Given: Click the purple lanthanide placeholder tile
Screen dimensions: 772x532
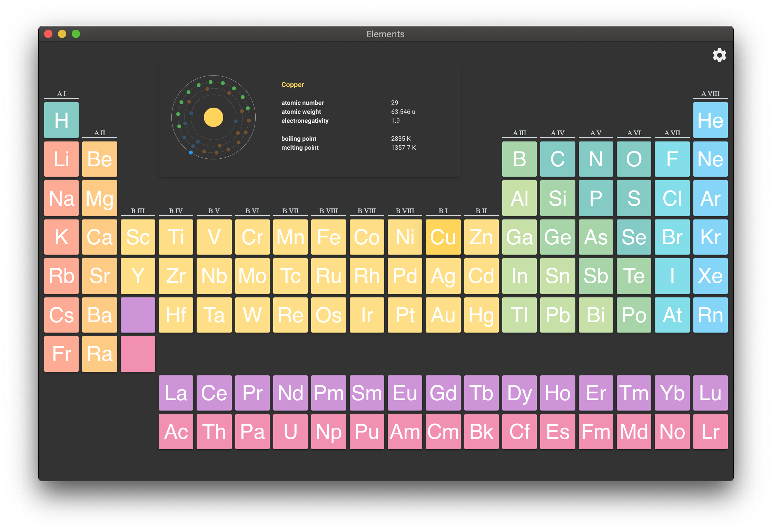Looking at the screenshot, I should [x=138, y=315].
